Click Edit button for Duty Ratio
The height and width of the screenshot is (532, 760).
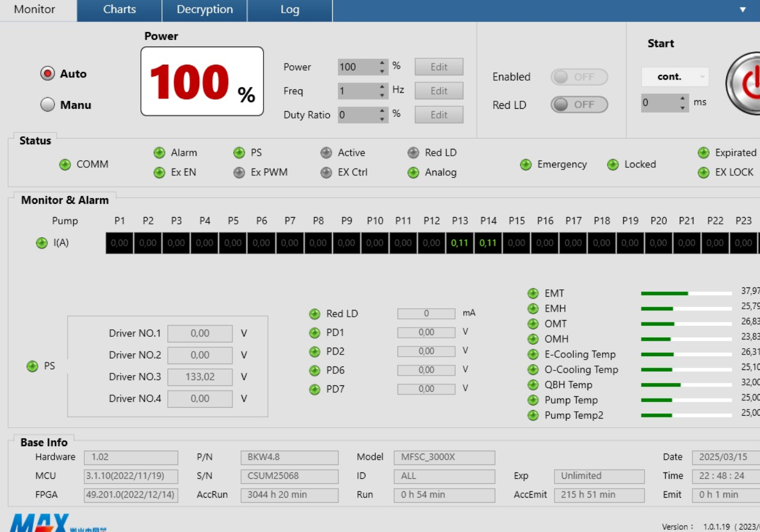click(439, 115)
